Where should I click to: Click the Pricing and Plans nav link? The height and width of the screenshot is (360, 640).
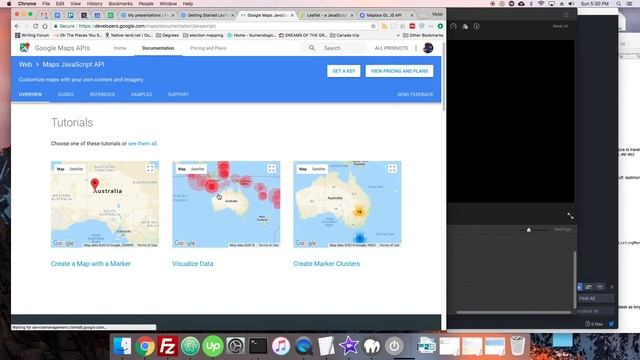pyautogui.click(x=208, y=48)
